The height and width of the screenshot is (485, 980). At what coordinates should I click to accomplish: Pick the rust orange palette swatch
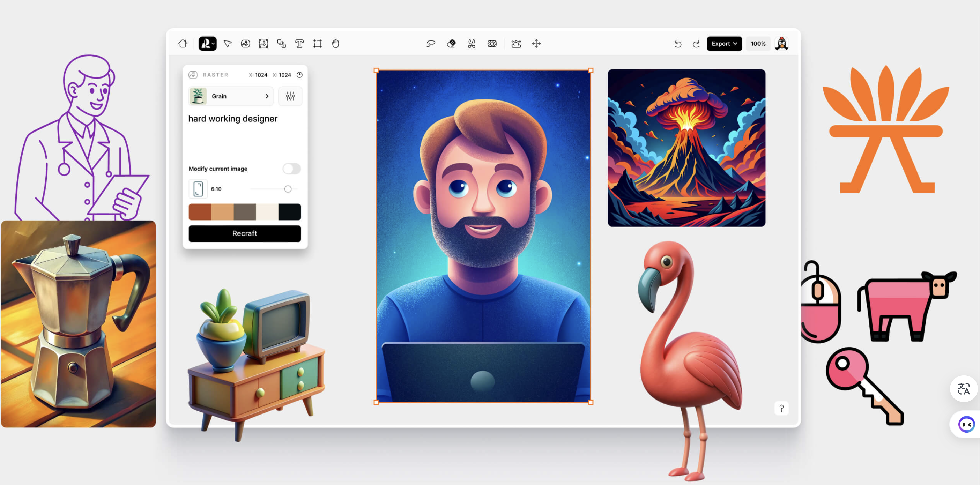pyautogui.click(x=200, y=212)
